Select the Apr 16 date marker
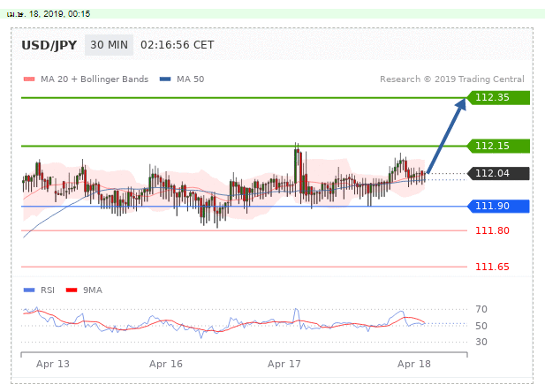 coord(165,364)
